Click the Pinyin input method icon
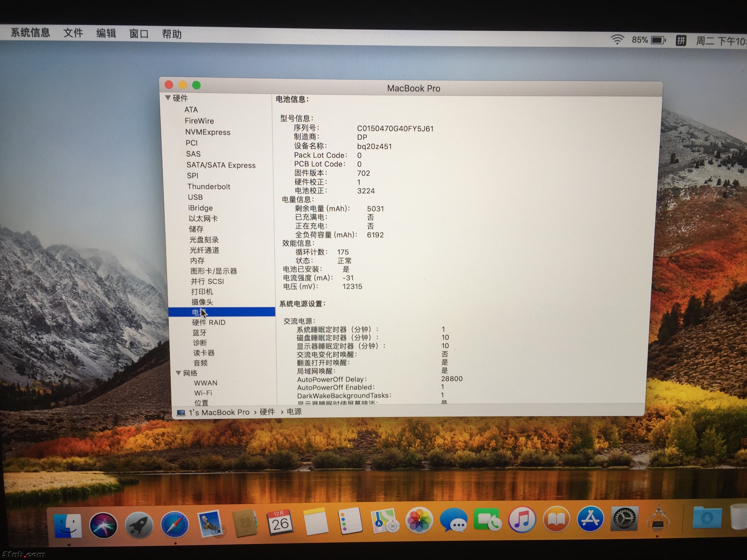Image resolution: width=747 pixels, height=560 pixels. pos(681,40)
